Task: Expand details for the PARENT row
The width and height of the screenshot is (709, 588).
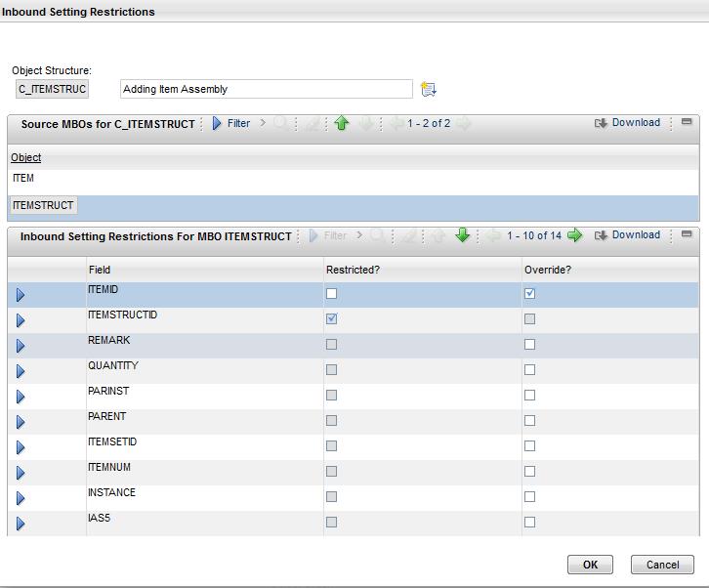Action: [x=21, y=422]
